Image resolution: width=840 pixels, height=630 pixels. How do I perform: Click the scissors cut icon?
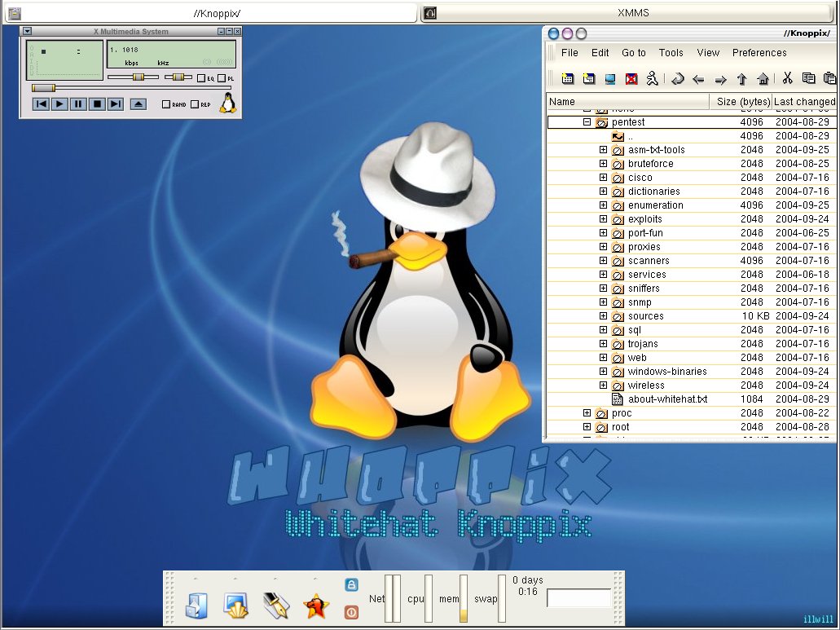pos(787,79)
